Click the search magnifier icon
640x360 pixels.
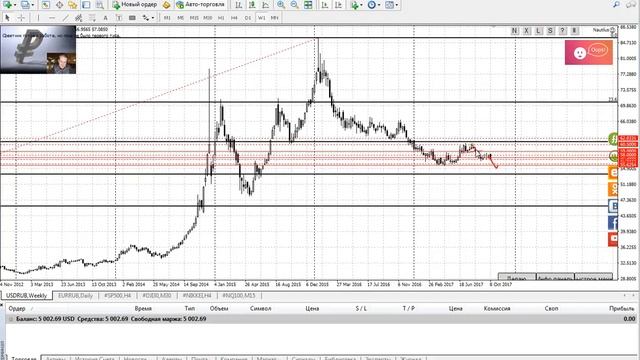coord(616,4)
